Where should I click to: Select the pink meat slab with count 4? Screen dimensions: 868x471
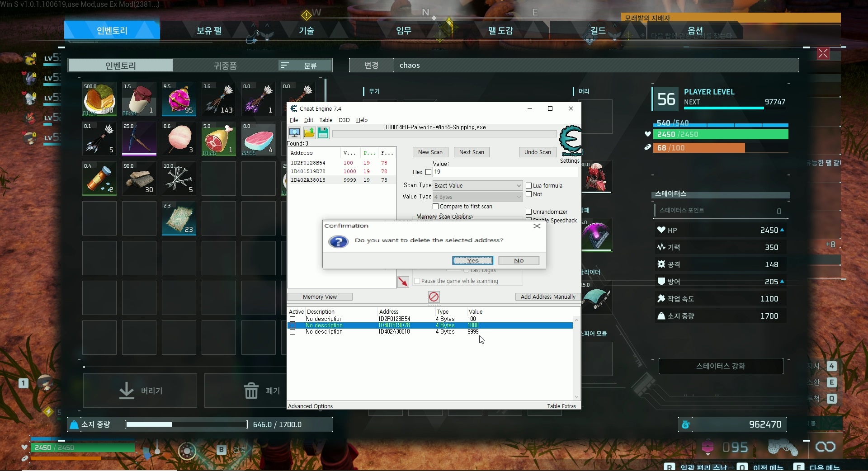259,139
